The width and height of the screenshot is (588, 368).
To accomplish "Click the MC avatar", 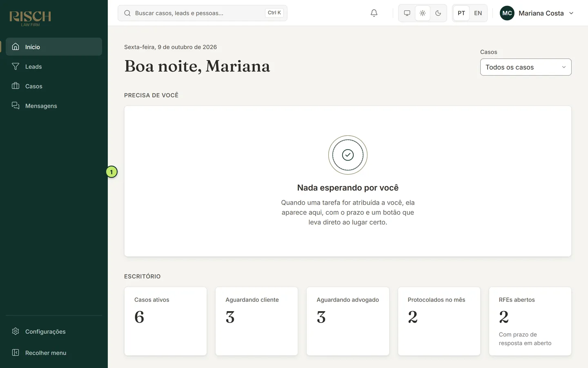I will 507,13.
